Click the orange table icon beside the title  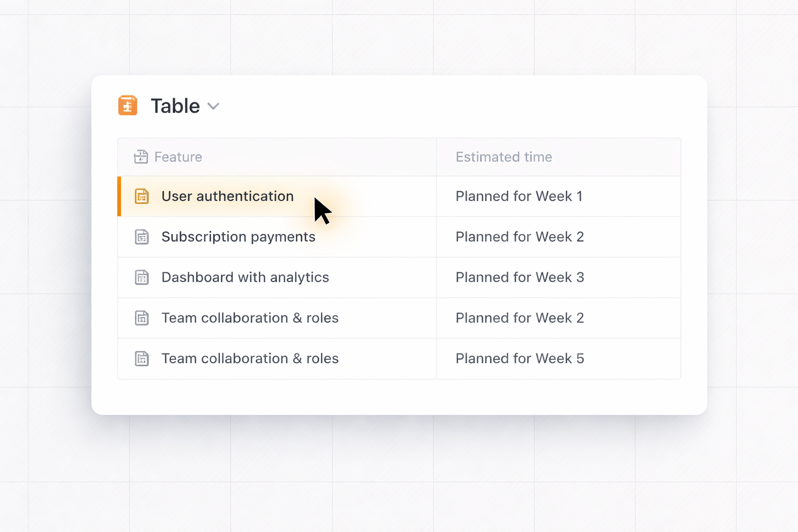pyautogui.click(x=128, y=105)
